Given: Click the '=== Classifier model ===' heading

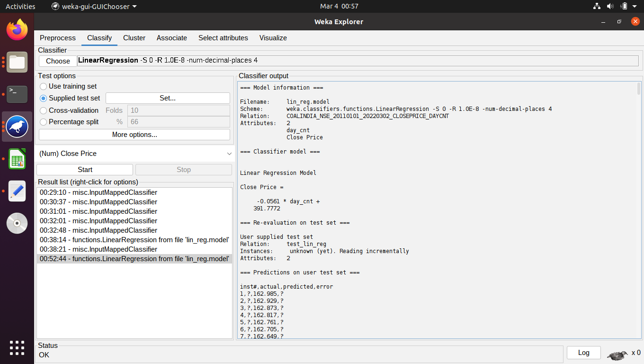Looking at the screenshot, I should (280, 152).
